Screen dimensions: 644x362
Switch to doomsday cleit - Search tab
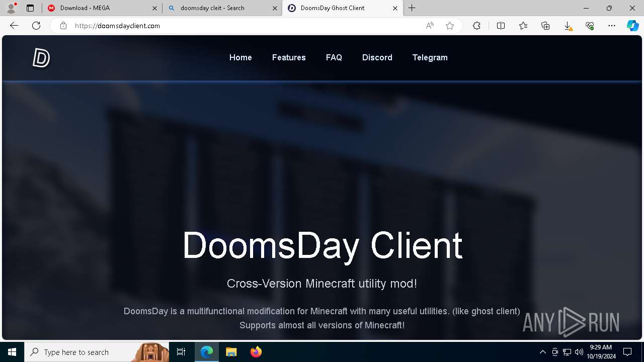[222, 8]
